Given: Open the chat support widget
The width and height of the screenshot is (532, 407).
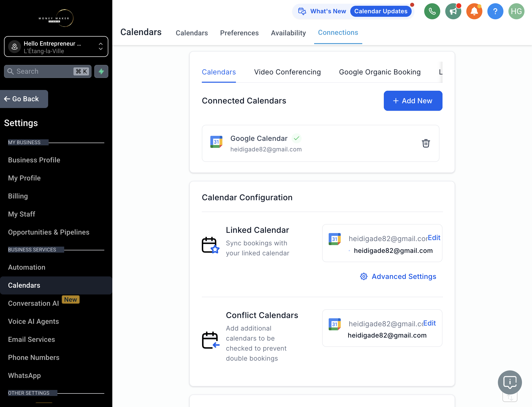Looking at the screenshot, I should tap(510, 382).
